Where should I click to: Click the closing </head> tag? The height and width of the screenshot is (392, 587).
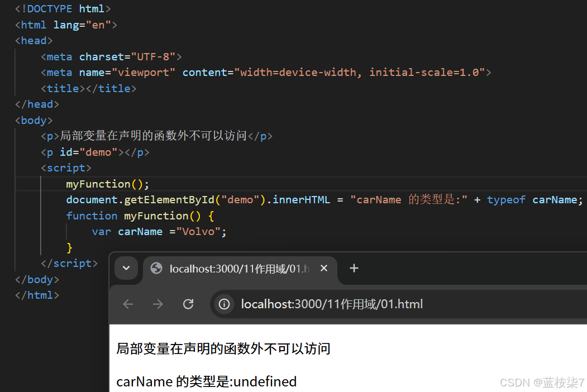(x=37, y=104)
